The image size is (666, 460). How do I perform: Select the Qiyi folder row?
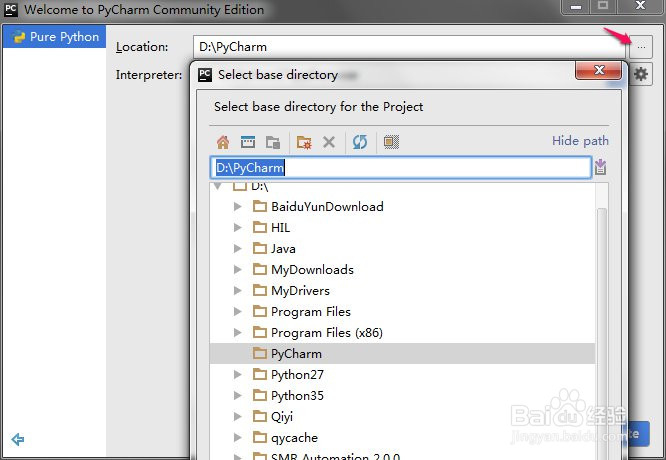click(403, 416)
